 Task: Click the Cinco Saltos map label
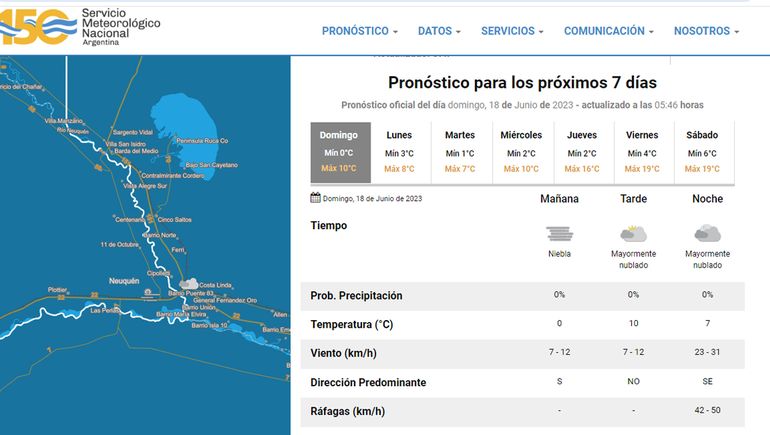click(x=175, y=219)
